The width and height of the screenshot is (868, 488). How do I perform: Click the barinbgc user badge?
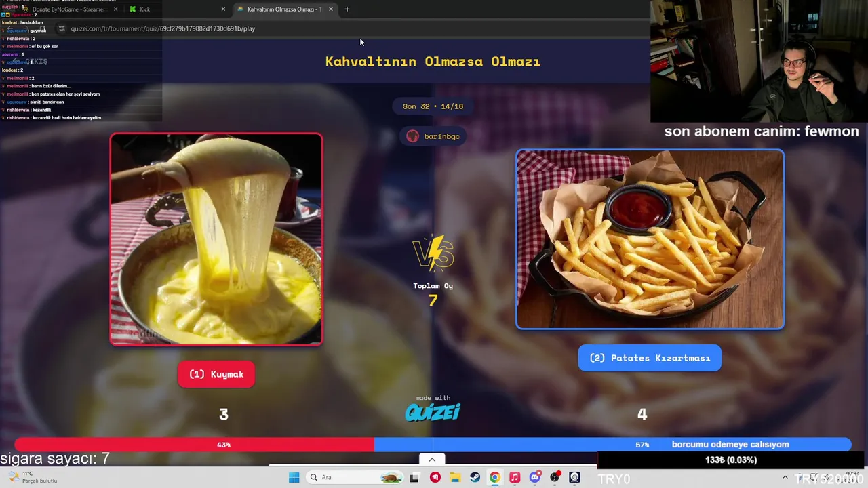[x=433, y=136]
